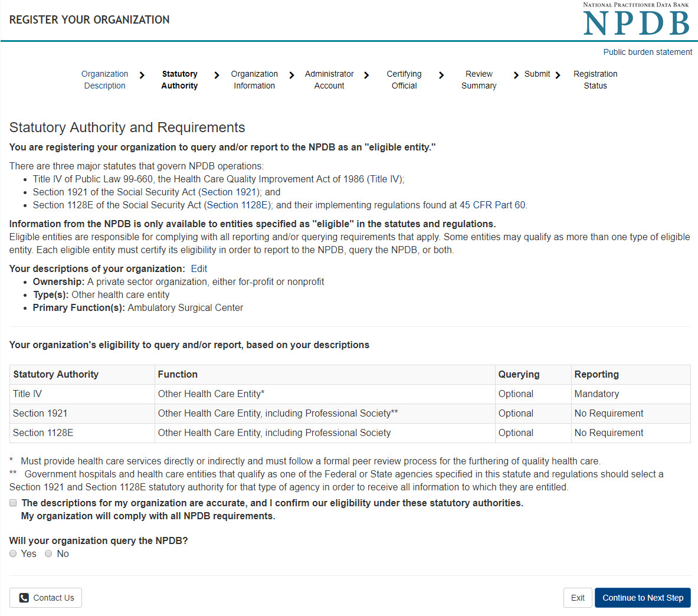The width and height of the screenshot is (698, 616).
Task: Select No for querying the NPDB
Action: point(48,553)
